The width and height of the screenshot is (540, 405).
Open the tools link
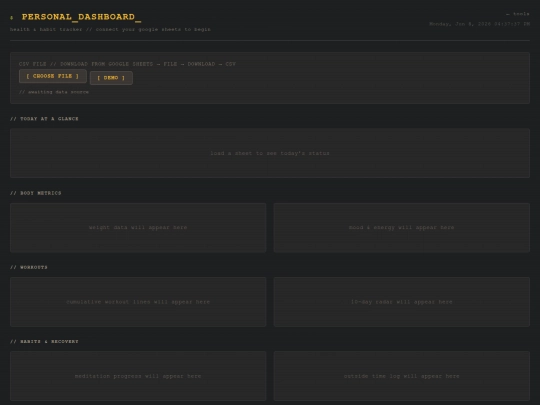[518, 14]
